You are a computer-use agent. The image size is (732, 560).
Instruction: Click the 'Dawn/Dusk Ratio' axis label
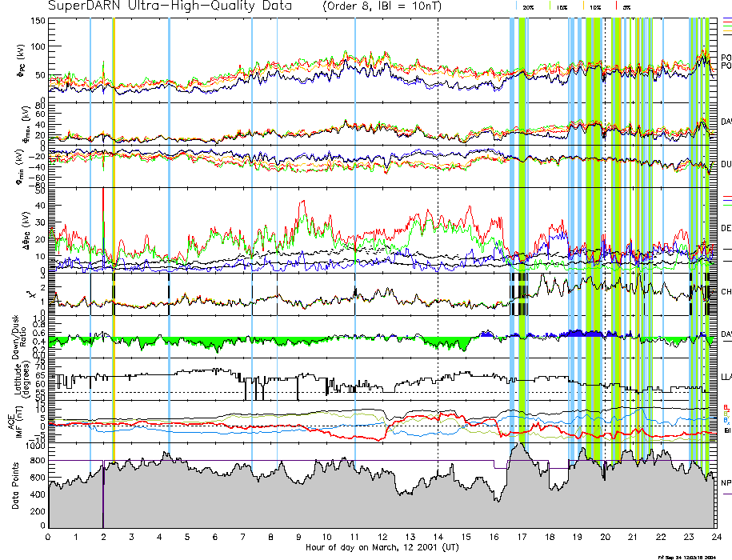[x=20, y=337]
